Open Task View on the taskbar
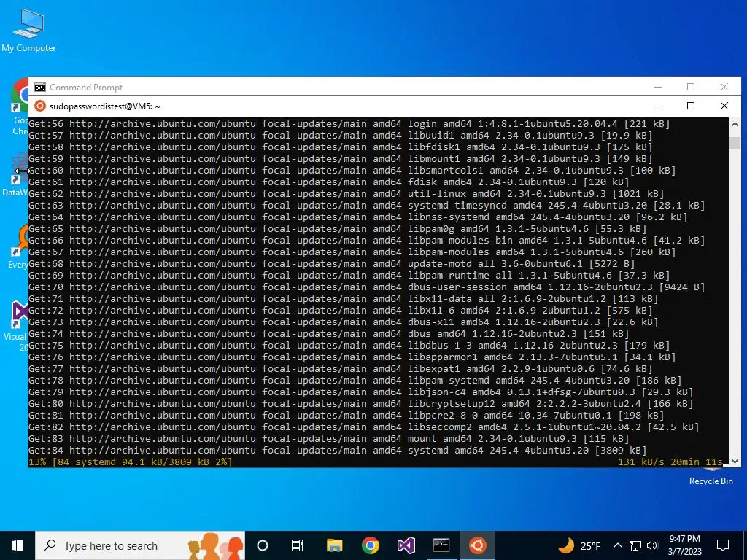Viewport: 747px width, 560px height. (x=298, y=545)
